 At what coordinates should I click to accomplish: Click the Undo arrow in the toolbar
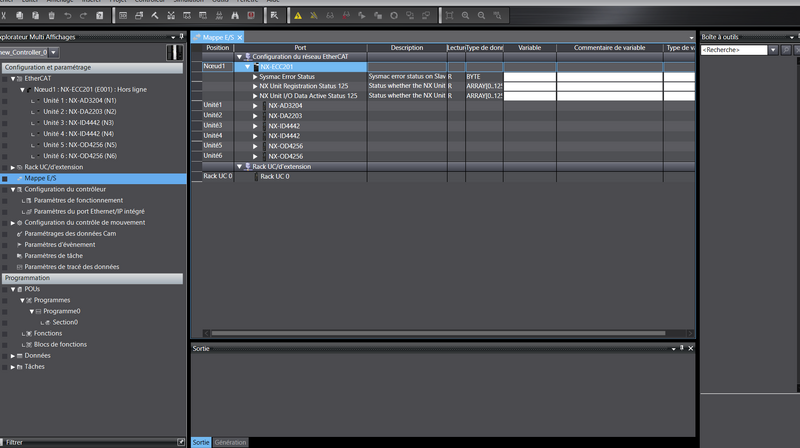(x=68, y=16)
